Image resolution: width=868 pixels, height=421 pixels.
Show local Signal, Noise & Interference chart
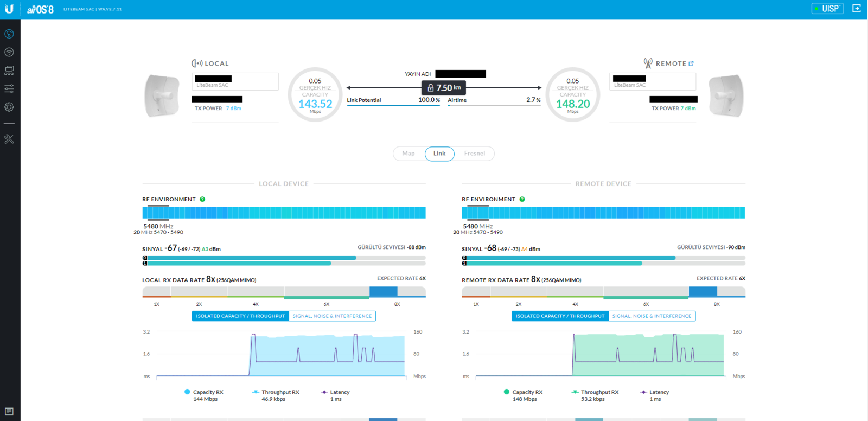coord(332,316)
